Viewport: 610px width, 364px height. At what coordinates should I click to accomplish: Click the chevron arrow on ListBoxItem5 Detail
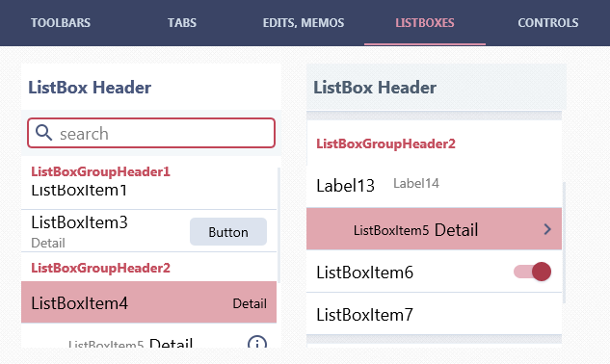pyautogui.click(x=547, y=229)
